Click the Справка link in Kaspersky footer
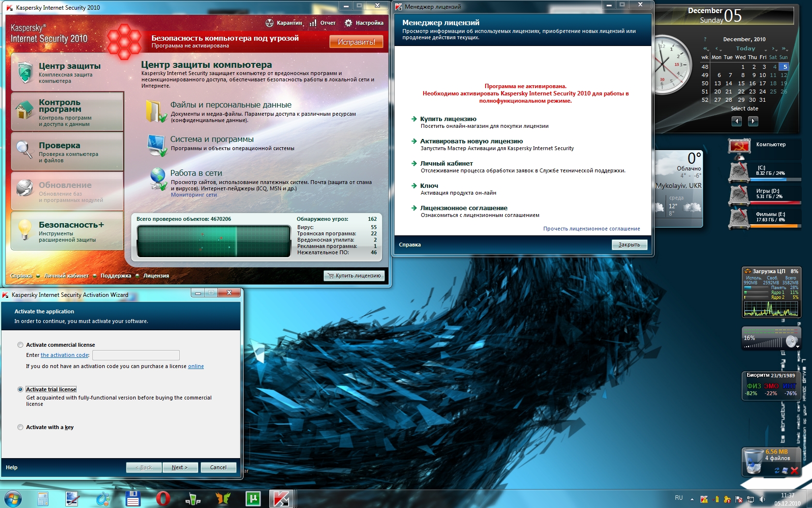Viewport: 812px width, 508px height. [21, 276]
